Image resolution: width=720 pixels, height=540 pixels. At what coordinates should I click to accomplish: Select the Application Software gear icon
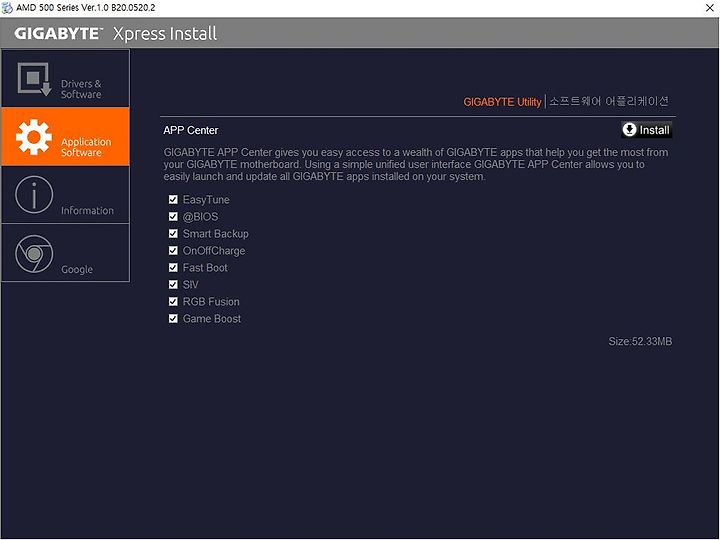(34, 137)
